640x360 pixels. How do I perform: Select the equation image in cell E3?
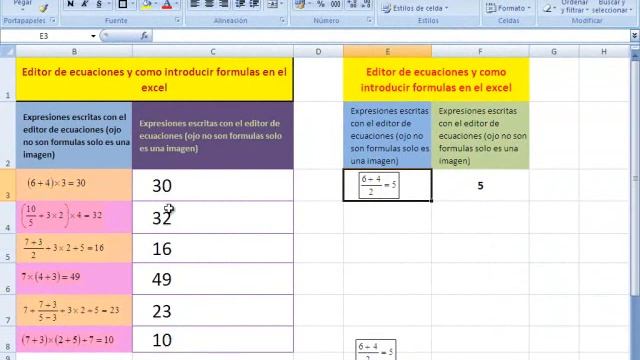(x=379, y=186)
